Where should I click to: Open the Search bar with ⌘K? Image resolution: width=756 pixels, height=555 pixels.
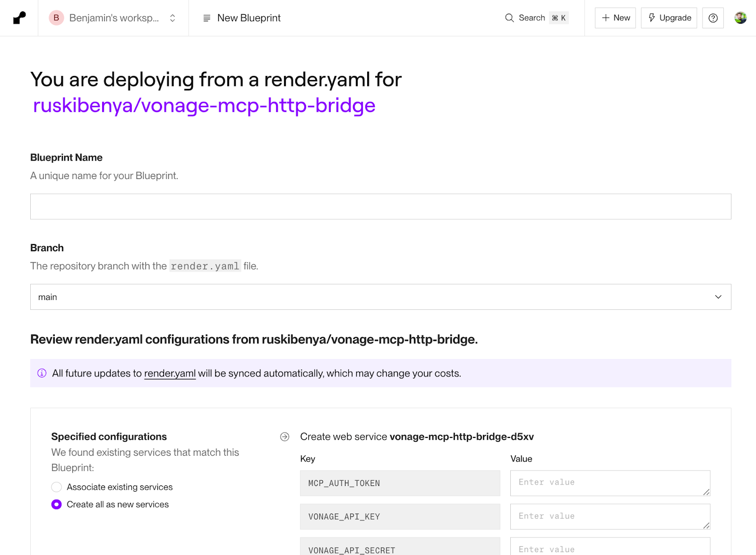coord(536,17)
